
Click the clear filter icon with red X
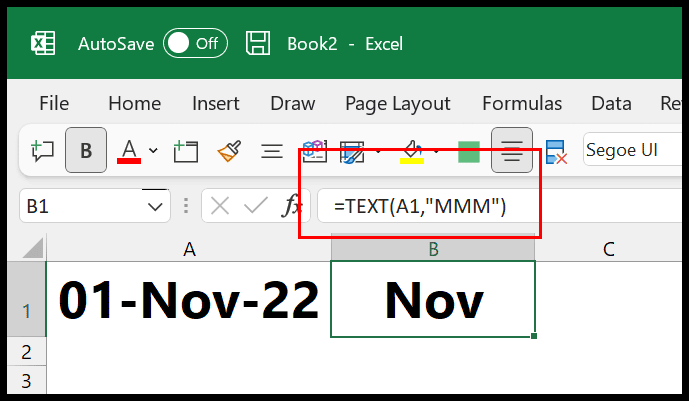[556, 152]
